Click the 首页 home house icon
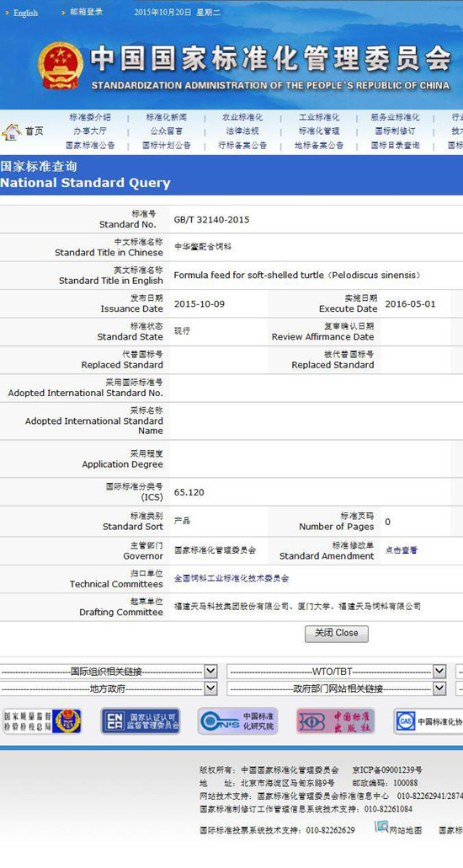Image resolution: width=463 pixels, height=868 pixels. pyautogui.click(x=12, y=131)
